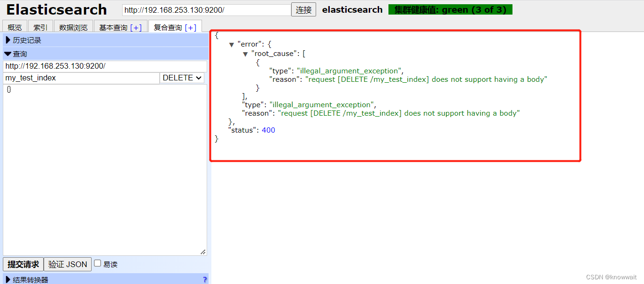
Task: Select the 复合查询 tab
Action: (x=168, y=27)
